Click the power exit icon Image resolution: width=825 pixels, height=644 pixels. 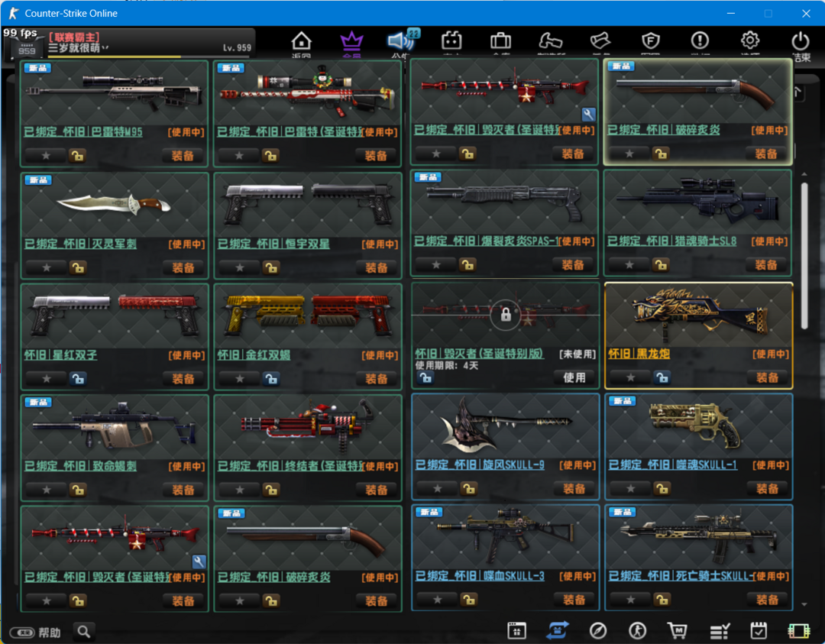click(x=801, y=40)
